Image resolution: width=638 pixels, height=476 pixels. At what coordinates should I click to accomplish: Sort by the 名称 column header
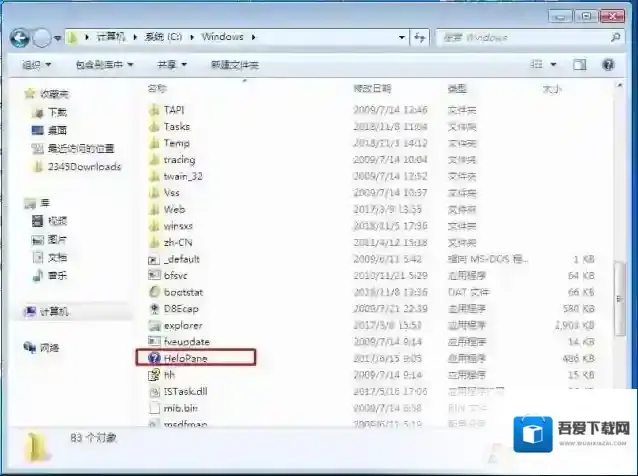point(157,88)
